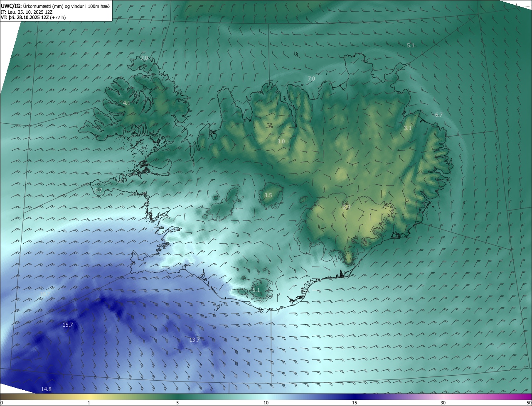Image resolution: width=532 pixels, height=406 pixels.
Task: Click the 3.0 value in northern Iceland
Action: click(281, 142)
